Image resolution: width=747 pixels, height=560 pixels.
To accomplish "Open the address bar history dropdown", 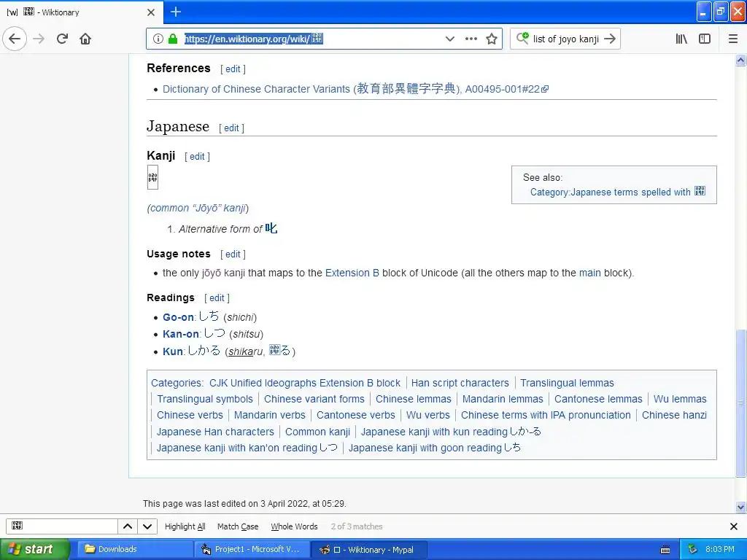I will [x=449, y=39].
